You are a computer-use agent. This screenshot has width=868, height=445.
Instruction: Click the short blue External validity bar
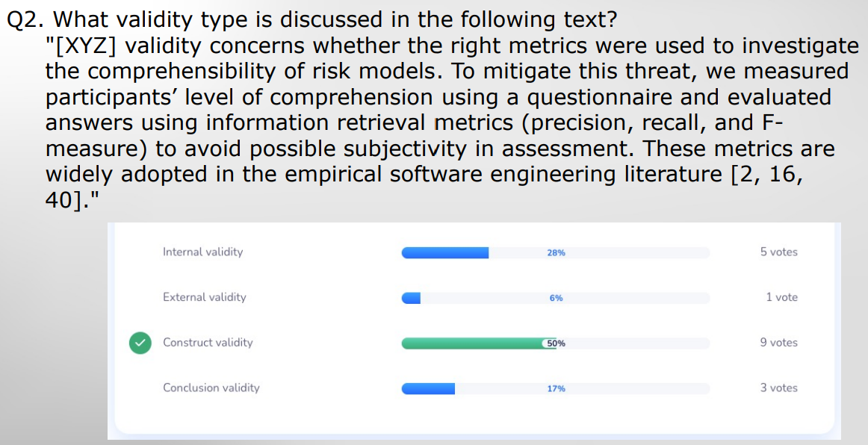pyautogui.click(x=412, y=299)
